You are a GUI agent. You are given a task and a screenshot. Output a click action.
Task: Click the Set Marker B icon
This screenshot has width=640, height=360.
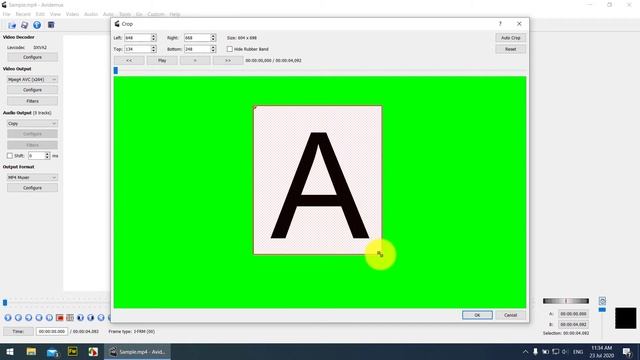[70, 318]
